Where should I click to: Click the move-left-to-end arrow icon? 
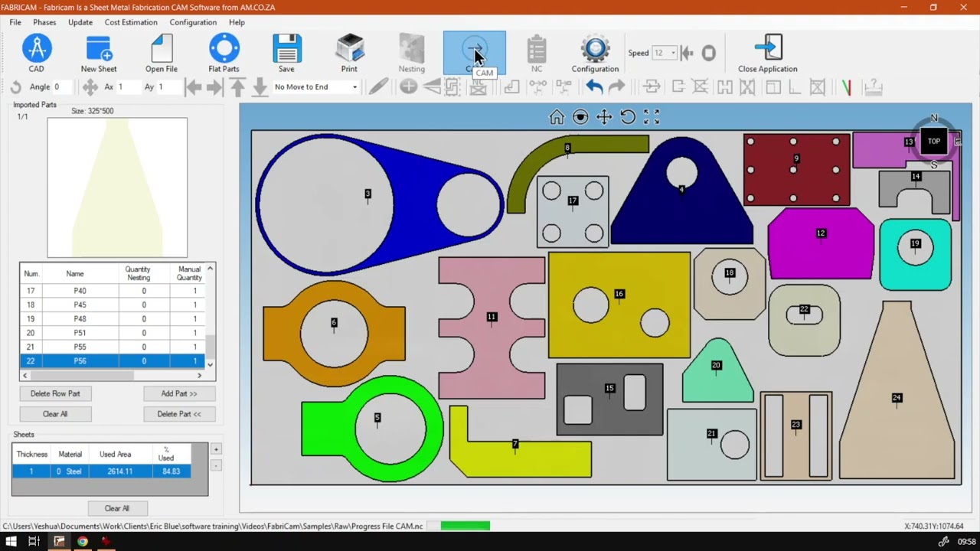[194, 87]
